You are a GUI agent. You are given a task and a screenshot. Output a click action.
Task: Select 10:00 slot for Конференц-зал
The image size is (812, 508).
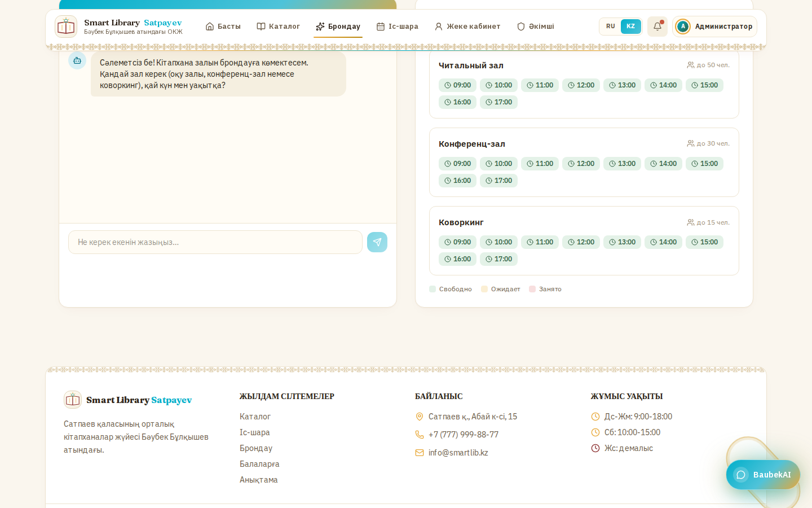(x=499, y=164)
